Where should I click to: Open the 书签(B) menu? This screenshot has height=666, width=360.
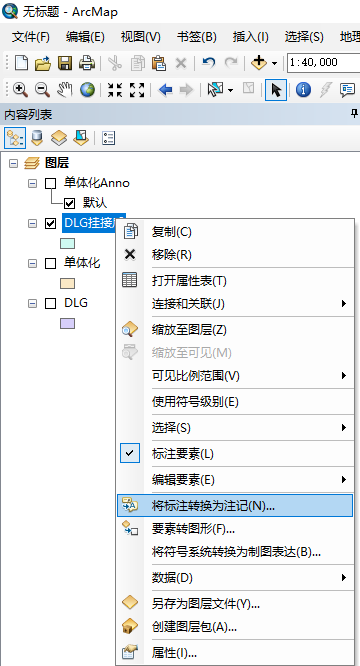(x=197, y=37)
